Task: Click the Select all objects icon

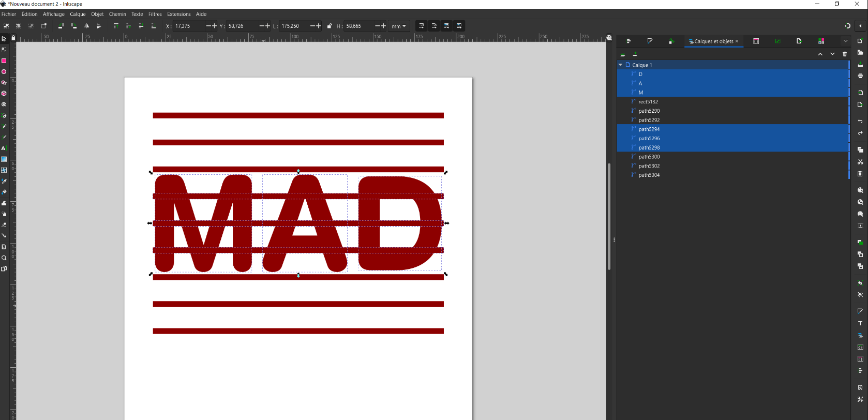Action: (6, 26)
